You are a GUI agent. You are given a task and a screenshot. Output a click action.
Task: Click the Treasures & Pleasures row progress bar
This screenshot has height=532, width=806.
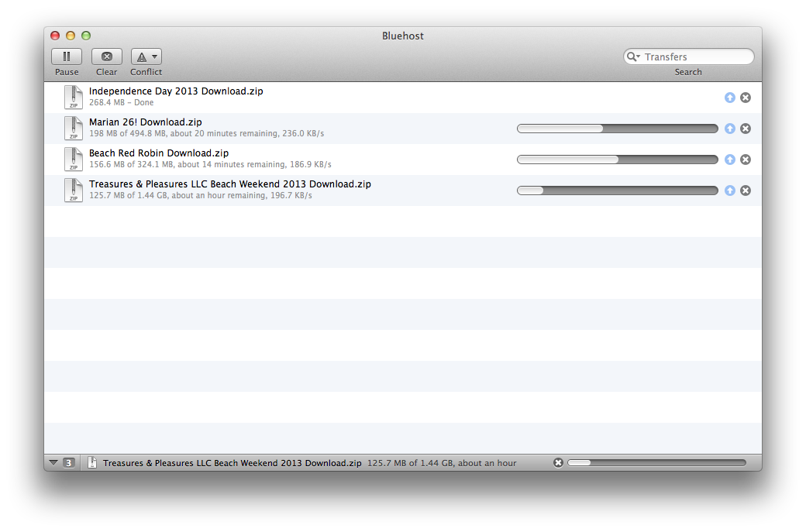(618, 190)
